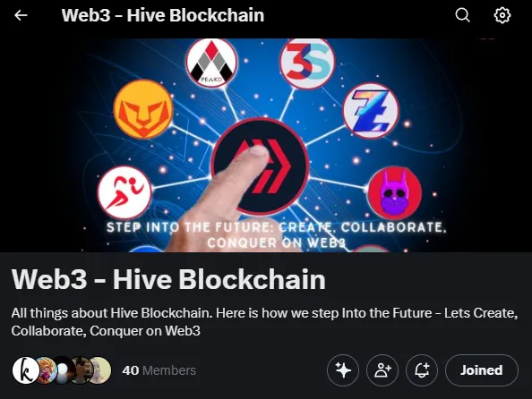532x399 pixels.
Task: Toggle community notifications bell icon
Action: tap(422, 370)
